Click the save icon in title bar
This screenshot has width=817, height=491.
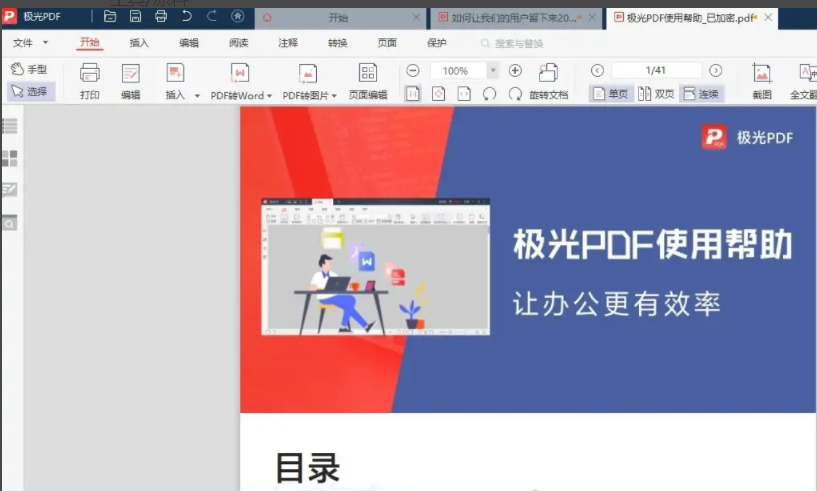tap(135, 17)
